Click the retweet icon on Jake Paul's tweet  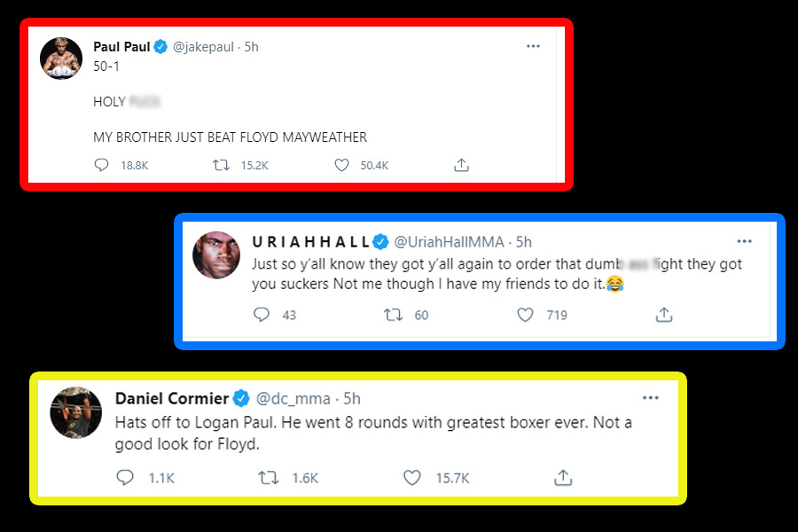coord(220,164)
